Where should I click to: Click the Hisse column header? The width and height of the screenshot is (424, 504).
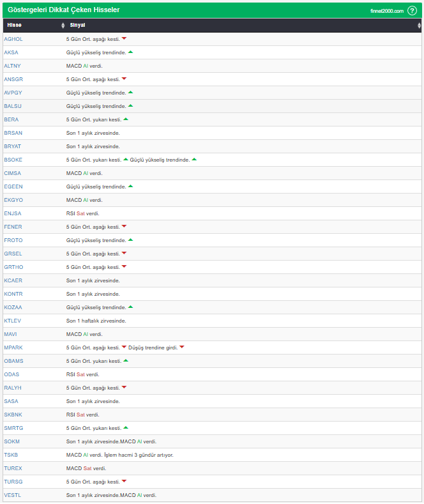14,26
